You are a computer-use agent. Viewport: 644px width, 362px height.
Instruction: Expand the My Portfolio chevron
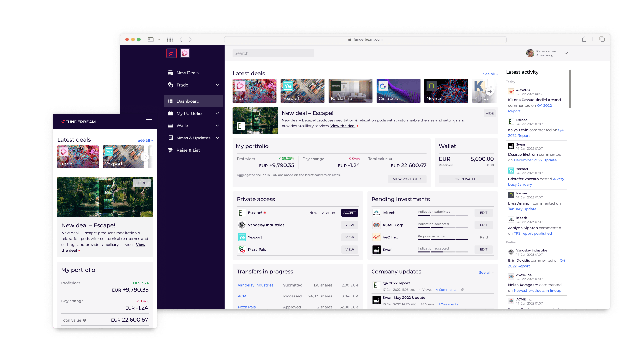(x=217, y=114)
